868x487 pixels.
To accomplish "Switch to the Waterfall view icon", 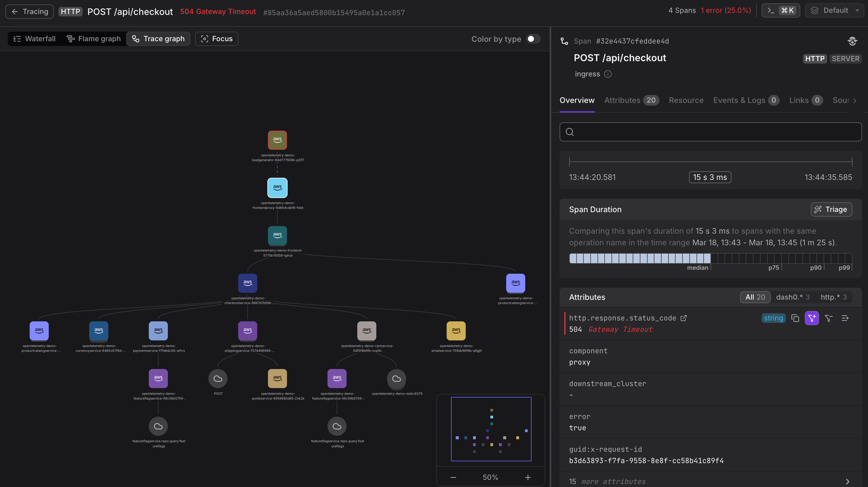I will click(18, 39).
